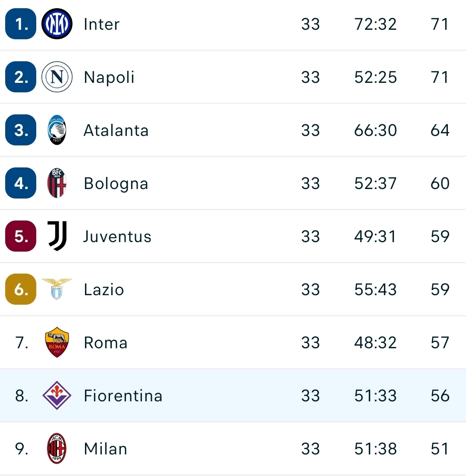Click the Napoli club badge
Viewport: 466px width, 476px height.
pyautogui.click(x=57, y=77)
